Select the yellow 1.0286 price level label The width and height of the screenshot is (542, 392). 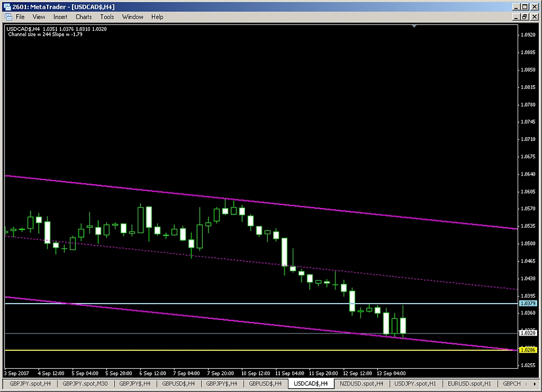[x=527, y=350]
